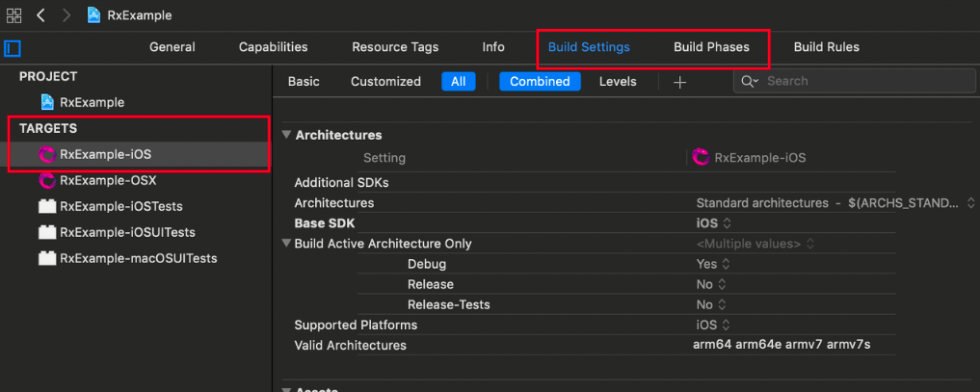Open the General tab
This screenshot has width=980, height=392.
172,47
